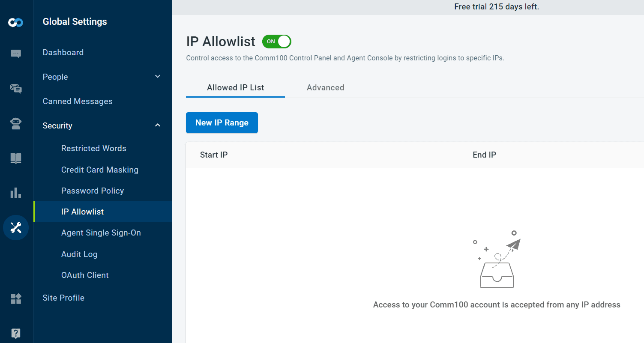
Task: Open Canned Messages
Action: tap(78, 101)
